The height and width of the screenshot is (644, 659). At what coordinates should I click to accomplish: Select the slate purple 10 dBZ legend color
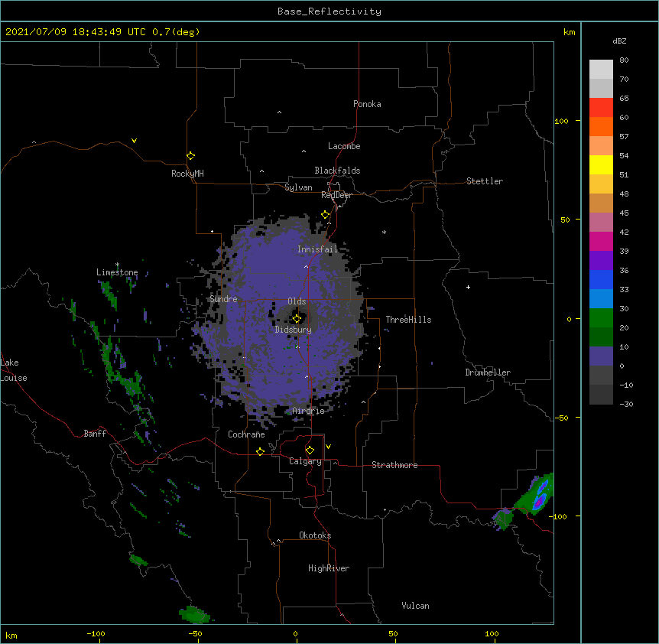[601, 356]
